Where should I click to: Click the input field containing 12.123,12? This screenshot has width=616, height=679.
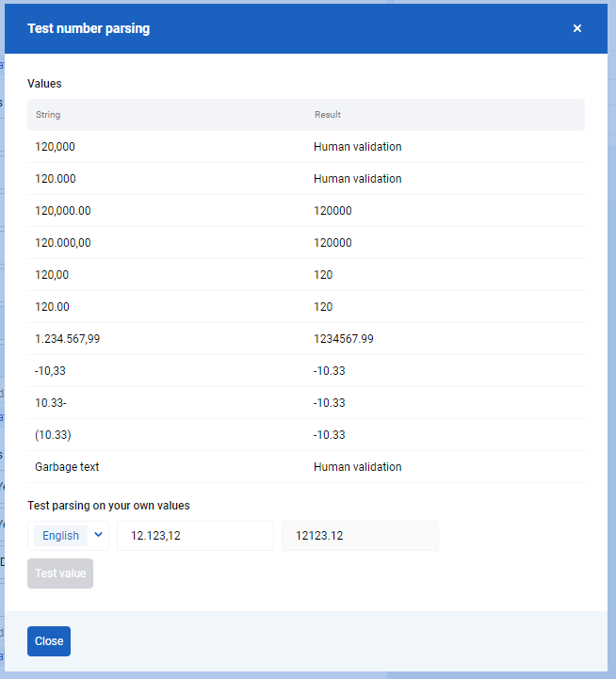tap(195, 536)
